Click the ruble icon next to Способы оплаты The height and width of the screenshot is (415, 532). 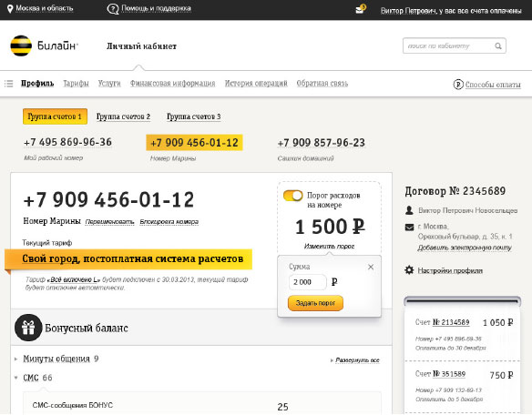pos(458,84)
